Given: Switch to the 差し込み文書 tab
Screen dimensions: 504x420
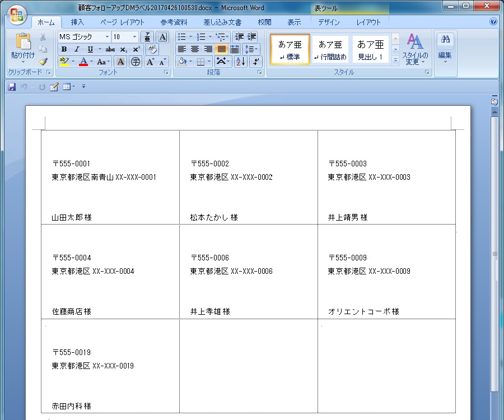Looking at the screenshot, I should coord(222,22).
